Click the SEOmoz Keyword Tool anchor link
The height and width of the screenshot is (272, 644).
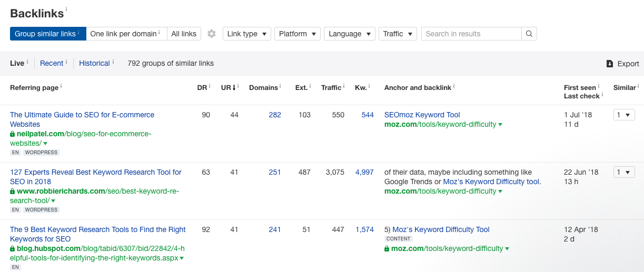point(422,115)
